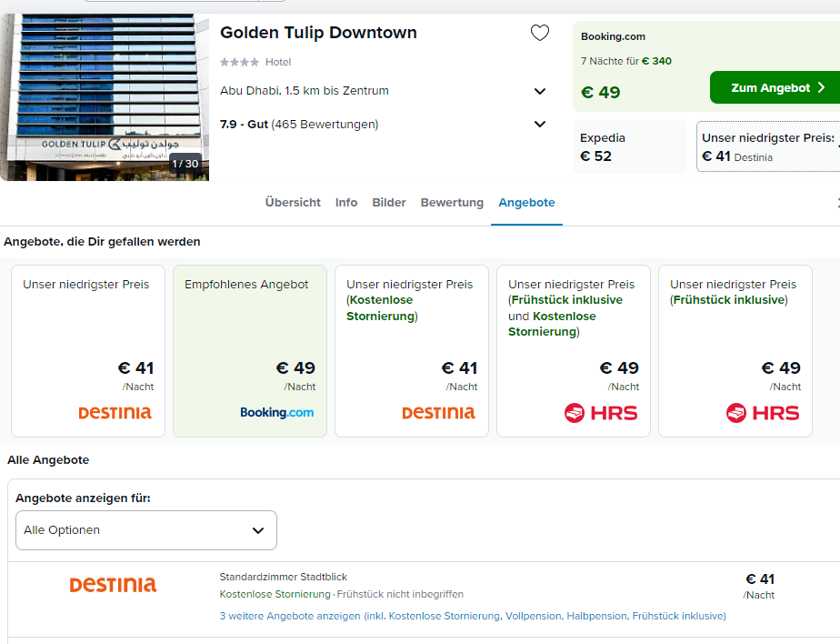
Task: Click Destinia logo in free cancellation card
Action: click(439, 412)
